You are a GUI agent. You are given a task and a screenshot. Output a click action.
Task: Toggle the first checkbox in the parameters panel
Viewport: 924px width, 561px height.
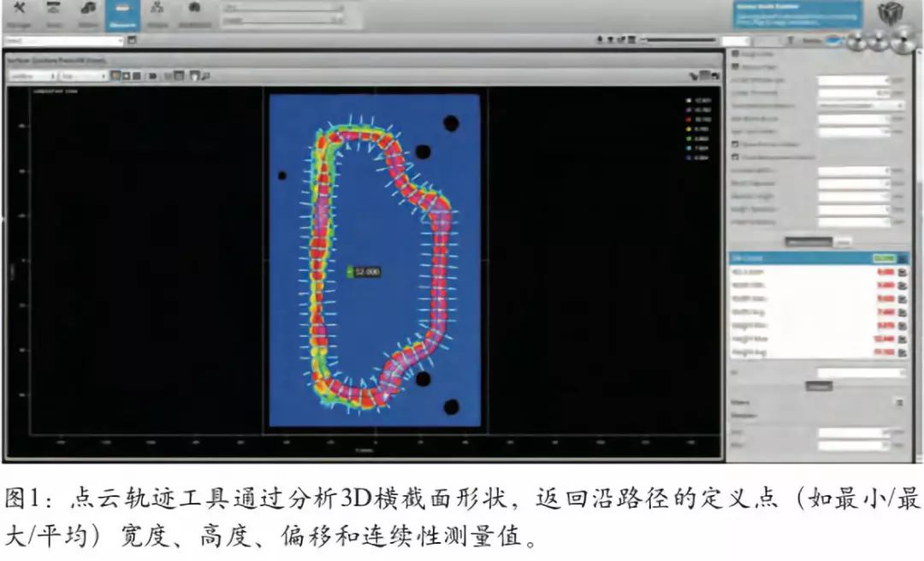[735, 54]
